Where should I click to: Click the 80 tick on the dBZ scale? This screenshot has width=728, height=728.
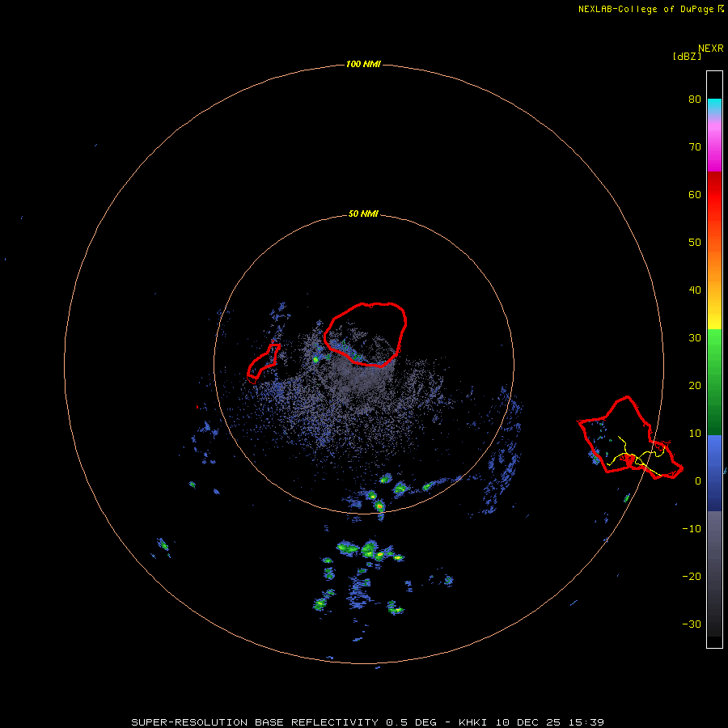[695, 99]
